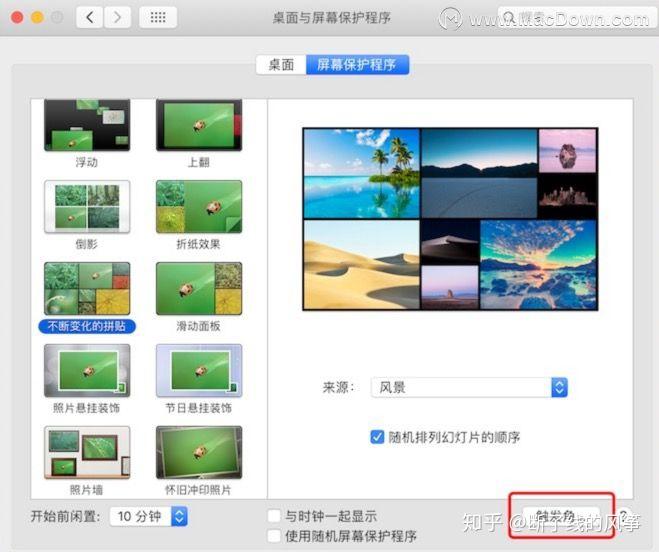Open the 开始前闲置 10 分钟 dropdown
The height and width of the screenshot is (552, 659).
pos(148,516)
